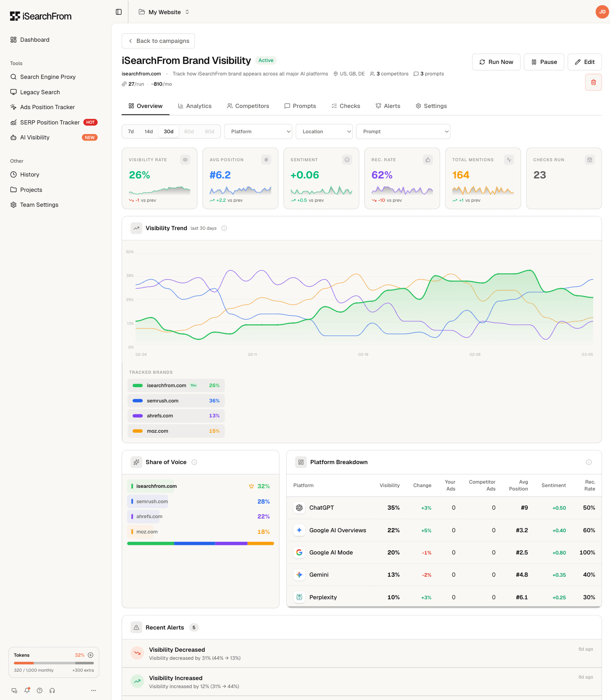Open SERP Position Tracker in sidebar
Image resolution: width=610 pixels, height=700 pixels.
[54, 123]
